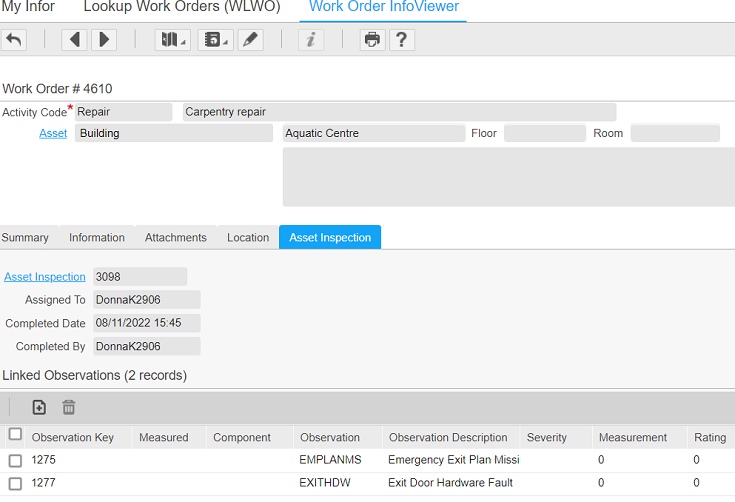Go to next record arrow
Screen dimensions: 735x502
pyautogui.click(x=104, y=40)
